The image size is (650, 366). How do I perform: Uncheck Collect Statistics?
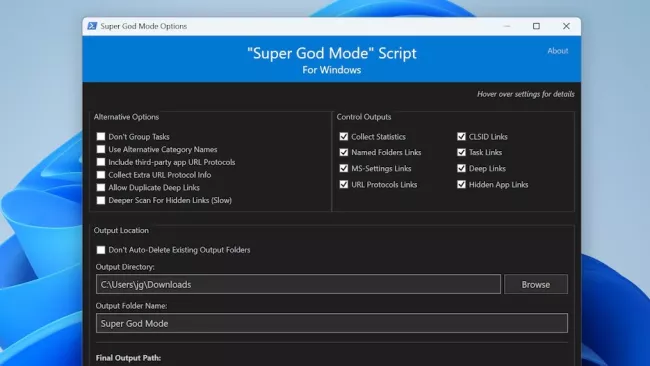(x=344, y=136)
